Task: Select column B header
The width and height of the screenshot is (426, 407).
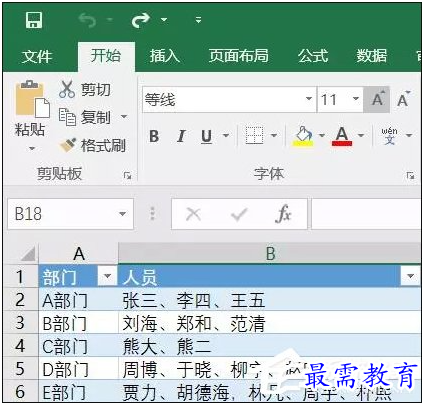Action: (x=269, y=254)
